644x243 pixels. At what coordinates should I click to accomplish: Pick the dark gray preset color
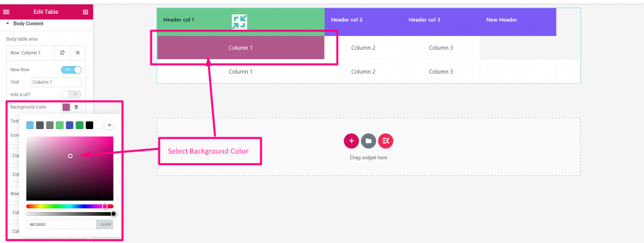(x=40, y=125)
